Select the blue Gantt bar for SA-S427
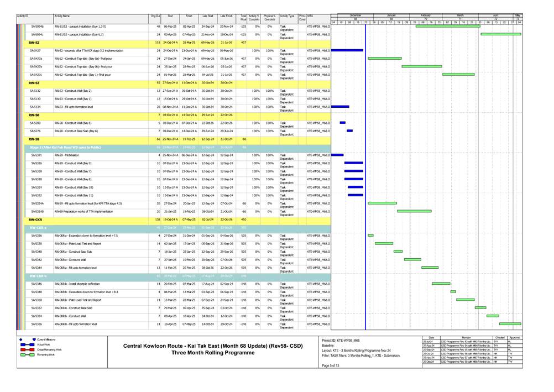This screenshot has width=554, height=392. pos(347,50)
